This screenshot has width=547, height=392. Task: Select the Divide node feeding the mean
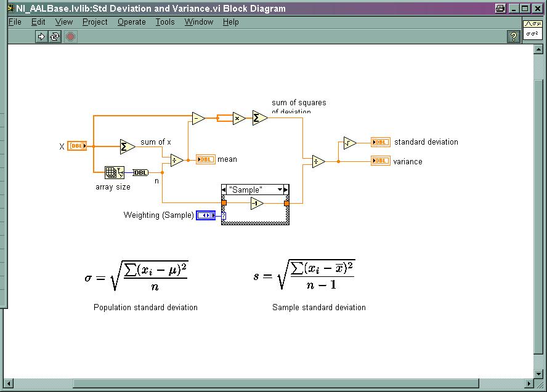pyautogui.click(x=177, y=160)
